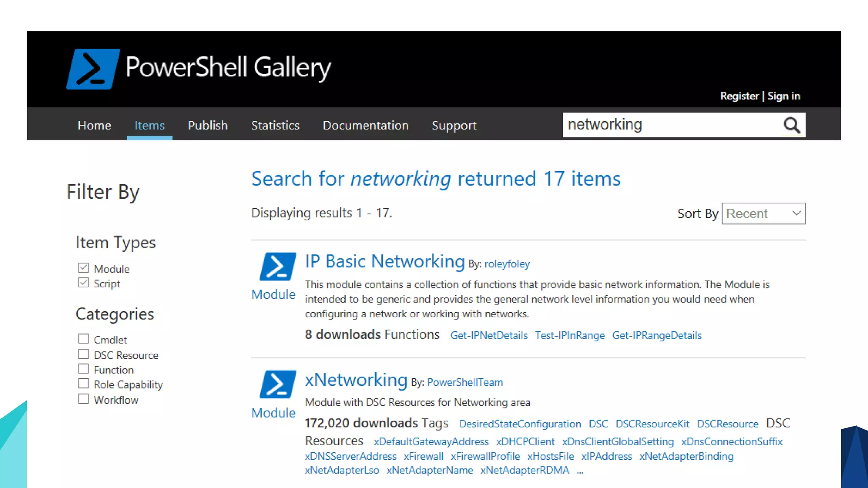Open the xNetAdapterName resource link
Image resolution: width=868 pixels, height=488 pixels.
point(430,470)
